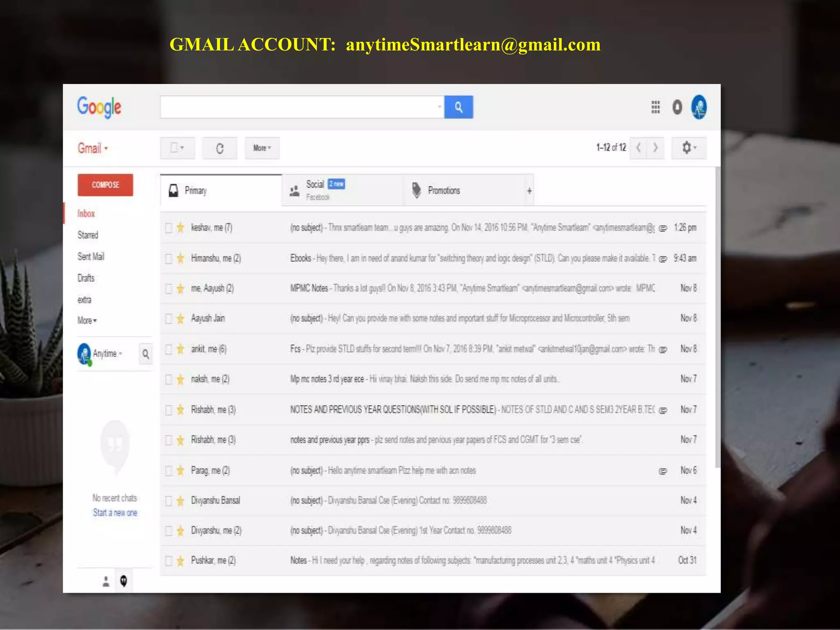This screenshot has height=630, width=840.
Task: Go to newer messages arrow
Action: pos(638,147)
